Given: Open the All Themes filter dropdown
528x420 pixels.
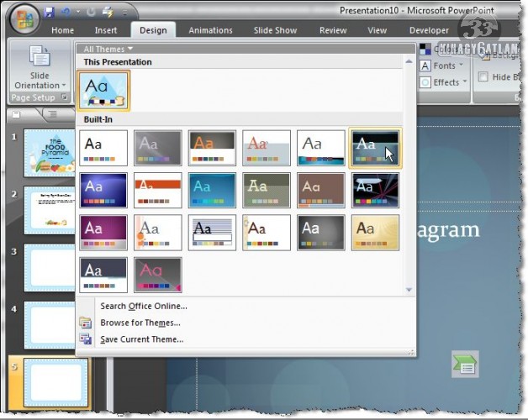Looking at the screenshot, I should click(x=108, y=49).
